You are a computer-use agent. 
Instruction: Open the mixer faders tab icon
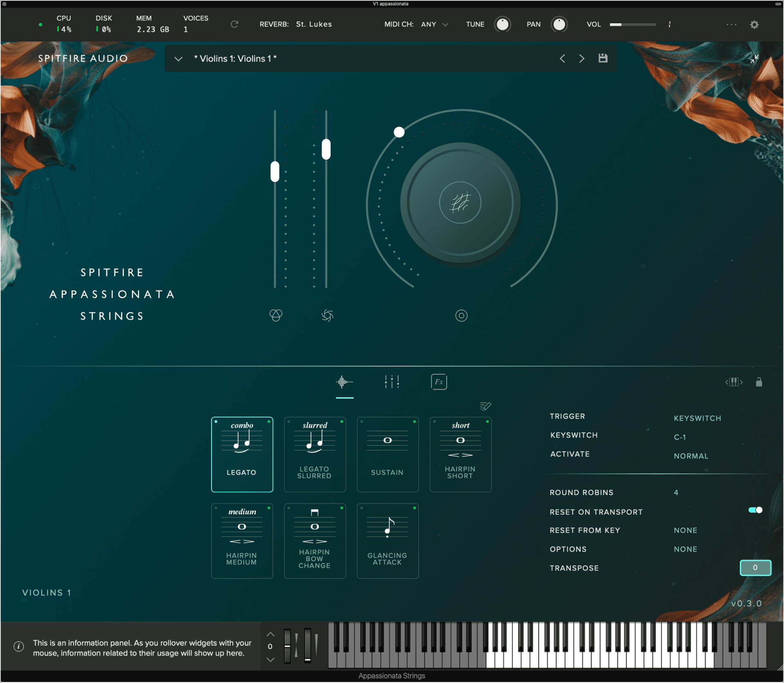392,382
